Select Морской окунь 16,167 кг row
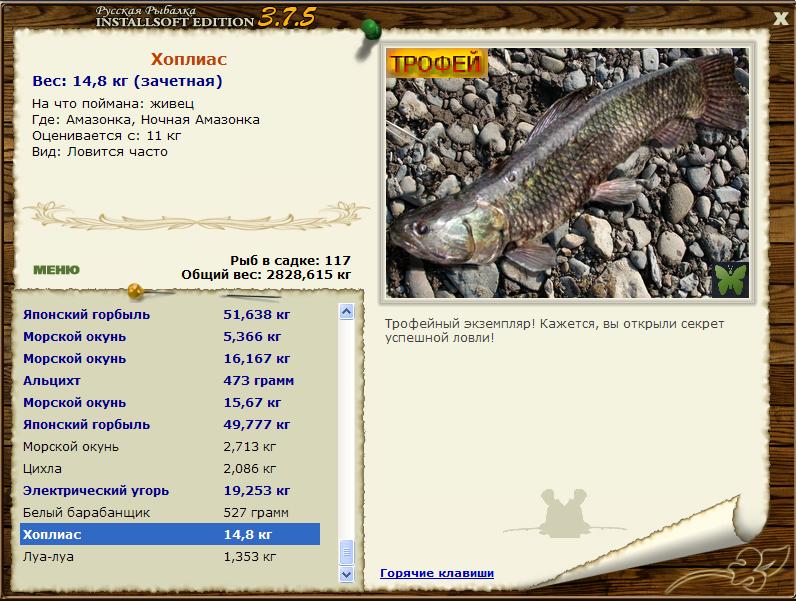Viewport: 796px width, 601px height. tap(170, 358)
